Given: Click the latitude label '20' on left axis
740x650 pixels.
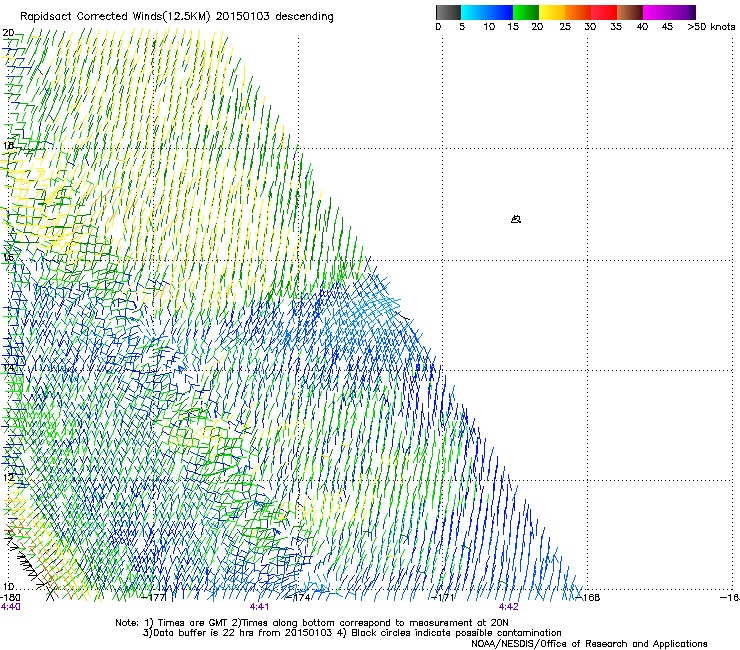Looking at the screenshot, I should coord(8,33).
